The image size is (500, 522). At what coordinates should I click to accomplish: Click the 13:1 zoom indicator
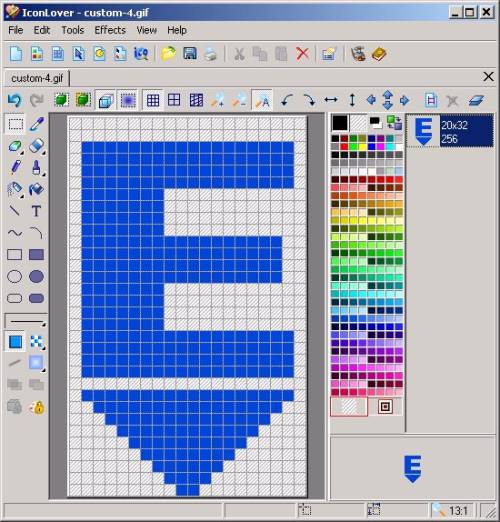(x=459, y=510)
